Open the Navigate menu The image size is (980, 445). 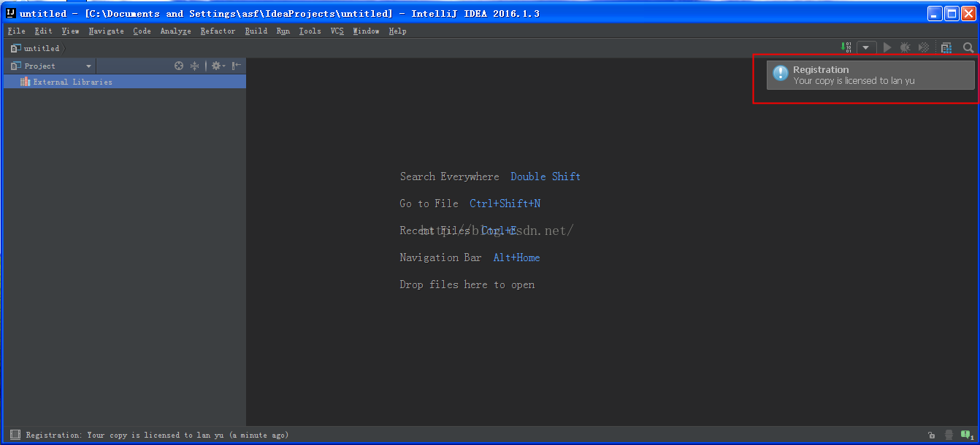pyautogui.click(x=107, y=31)
